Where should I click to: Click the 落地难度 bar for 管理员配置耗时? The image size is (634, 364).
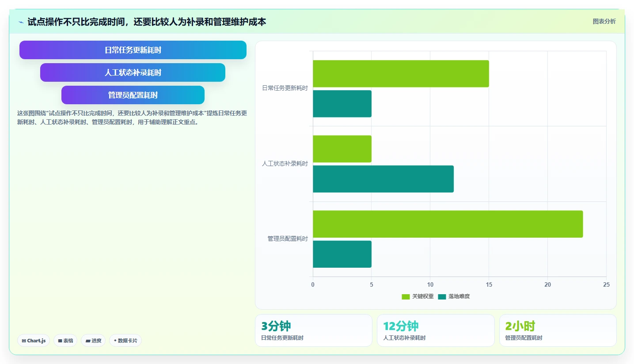(342, 254)
